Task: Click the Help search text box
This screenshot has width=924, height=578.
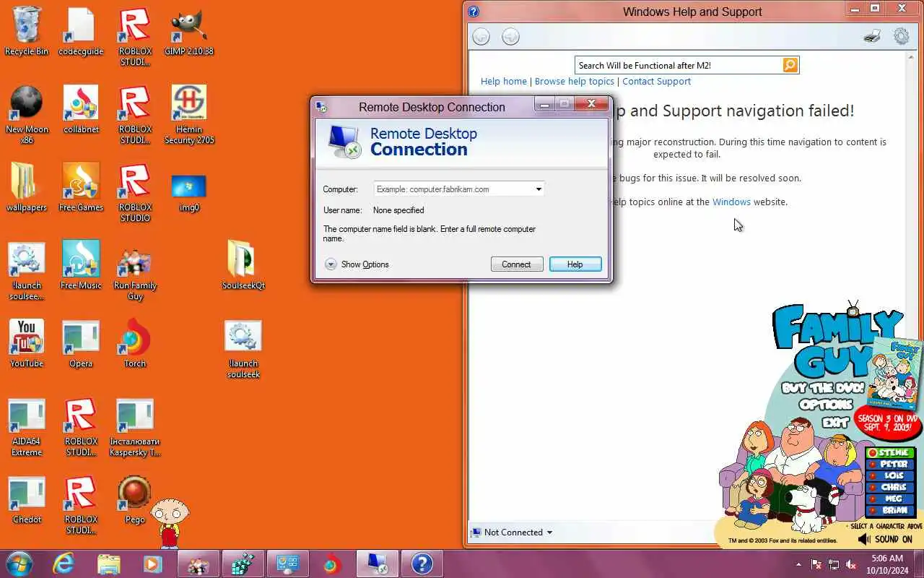Action: (x=679, y=65)
